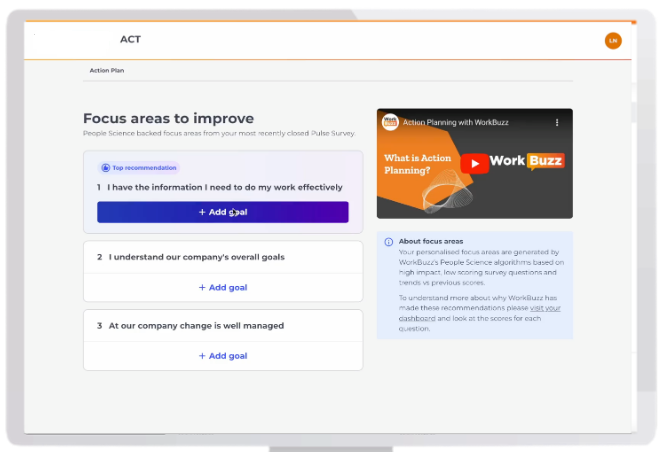This screenshot has width=664, height=452.
Task: Click the Focus areas to improve heading
Action: [x=169, y=118]
